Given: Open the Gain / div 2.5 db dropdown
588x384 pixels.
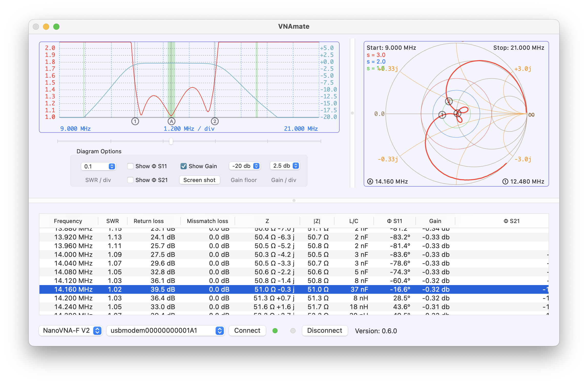Looking at the screenshot, I should pyautogui.click(x=285, y=166).
